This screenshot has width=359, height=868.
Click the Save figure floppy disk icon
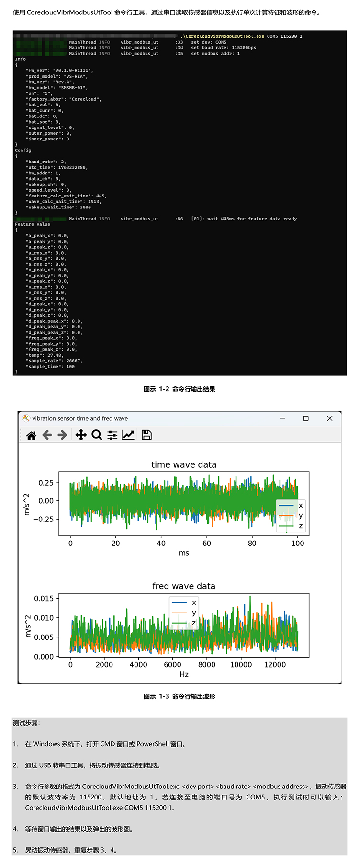click(x=146, y=435)
